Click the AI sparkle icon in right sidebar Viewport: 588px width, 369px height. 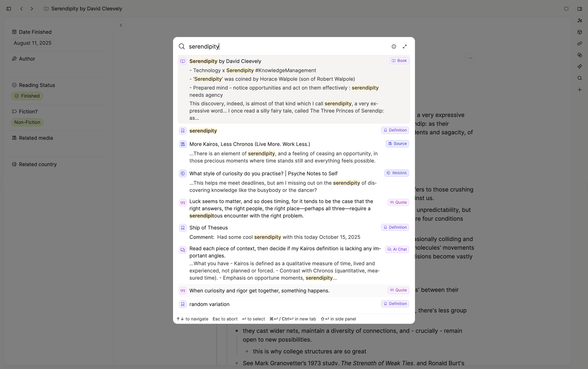pos(580,66)
